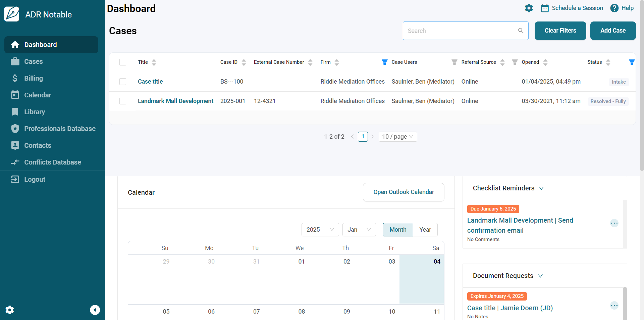Click the settings gear icon in top header
The image size is (644, 320).
coord(529,8)
